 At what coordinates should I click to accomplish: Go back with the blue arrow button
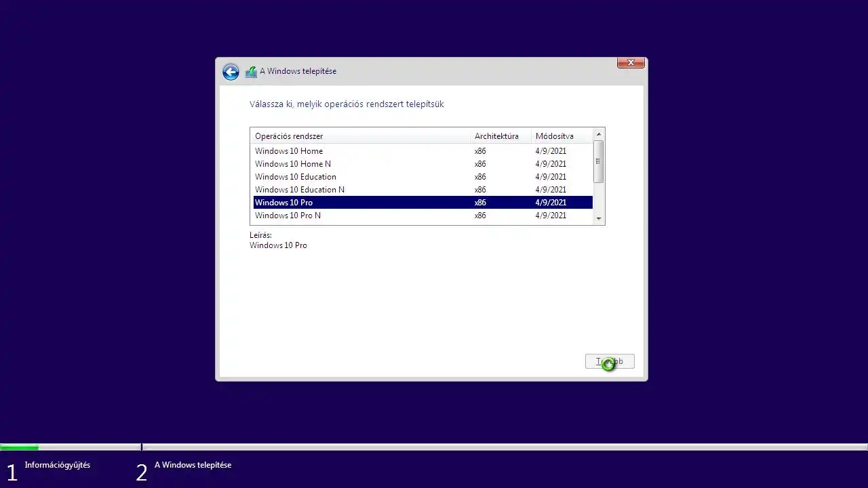pyautogui.click(x=231, y=72)
